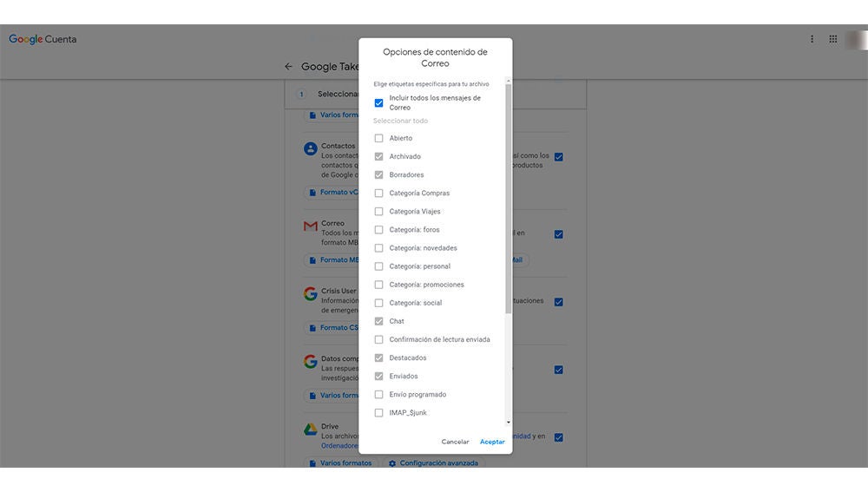Toggle the Crisis User export checkbox
Image resolution: width=868 pixels, height=492 pixels.
558,302
